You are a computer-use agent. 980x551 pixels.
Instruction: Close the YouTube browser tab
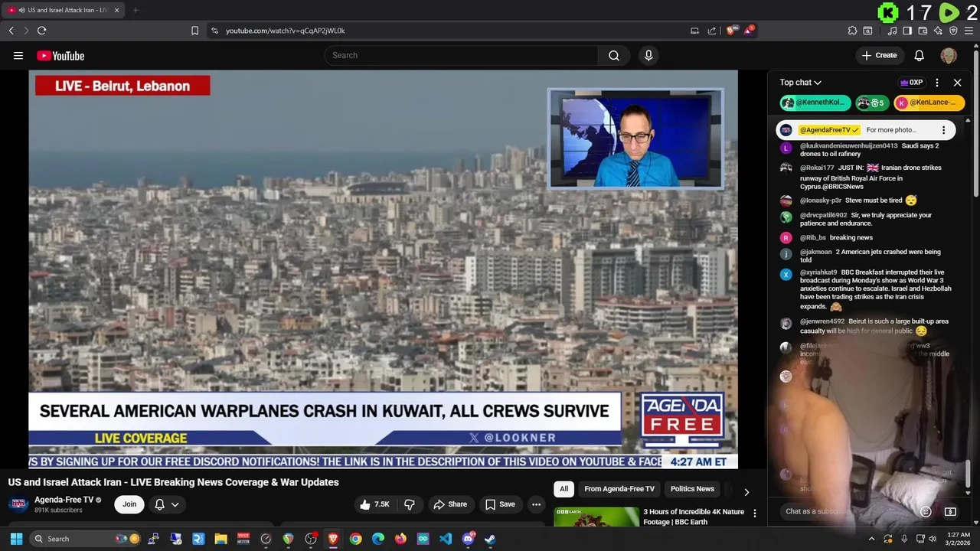click(116, 10)
